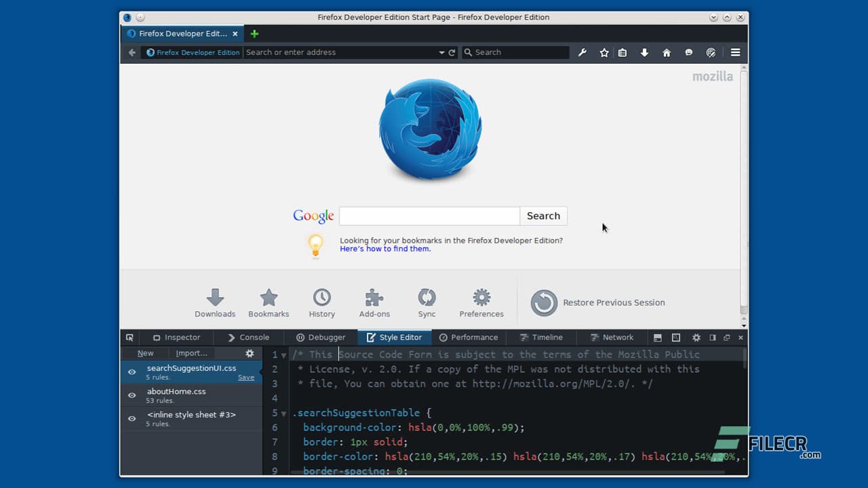Viewport: 868px width, 488px height.
Task: Save the searchSuggestionUI.css stylesheet
Action: 246,377
